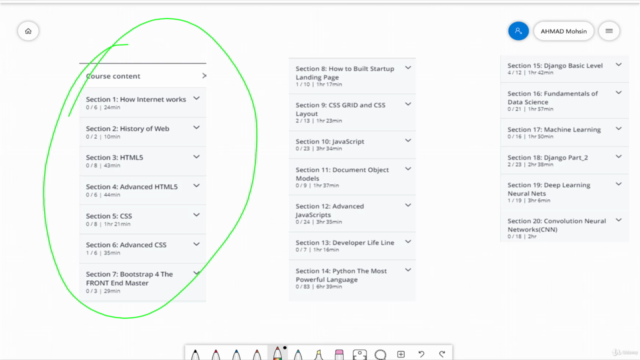The width and height of the screenshot is (640, 360).
Task: Click 'Section 16: Fundamentals of Data Science' title
Action: coord(553,98)
